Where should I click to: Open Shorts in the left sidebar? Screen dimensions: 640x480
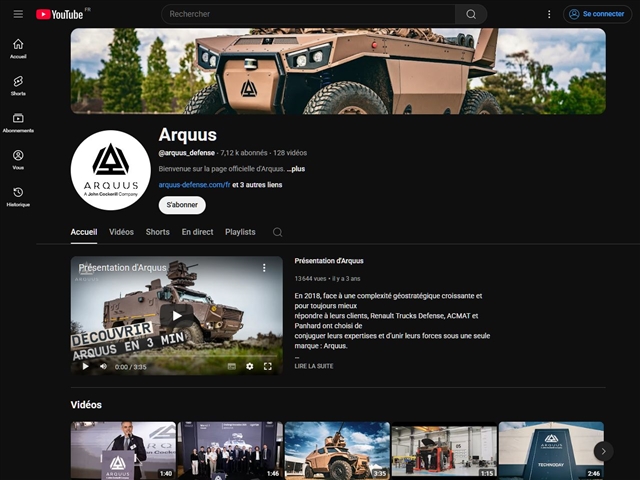pos(18,86)
